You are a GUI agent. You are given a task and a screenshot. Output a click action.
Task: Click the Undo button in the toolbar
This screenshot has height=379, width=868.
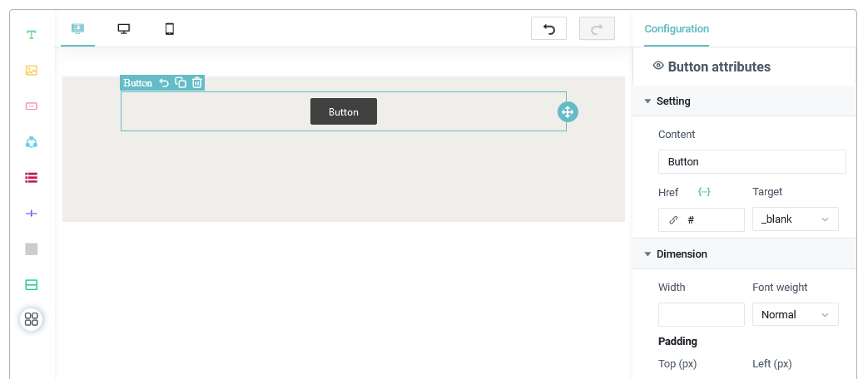(548, 29)
